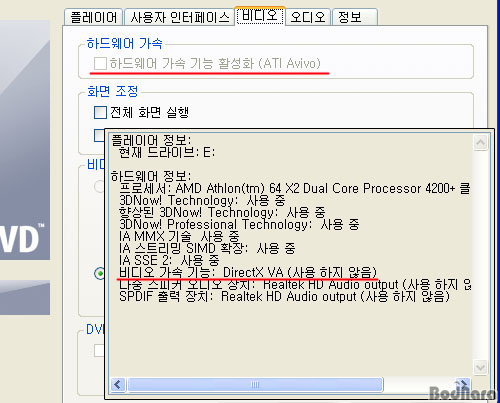Click the horizontal scrollbar right arrow
Image resolution: width=500 pixels, height=403 pixels.
pyautogui.click(x=462, y=385)
